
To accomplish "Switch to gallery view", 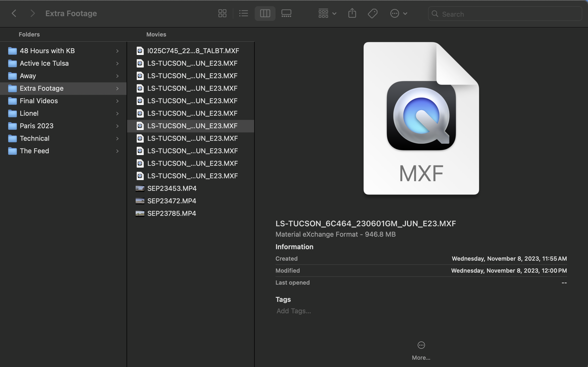I will tap(286, 13).
